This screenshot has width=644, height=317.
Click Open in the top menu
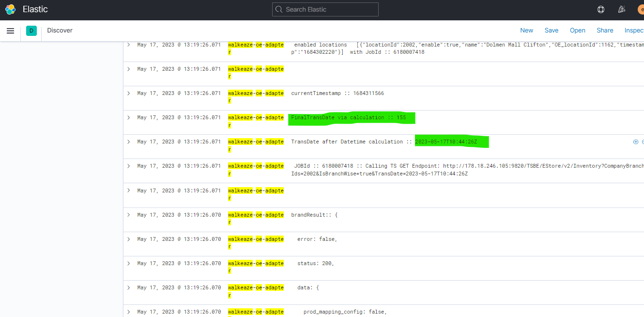[x=577, y=31]
